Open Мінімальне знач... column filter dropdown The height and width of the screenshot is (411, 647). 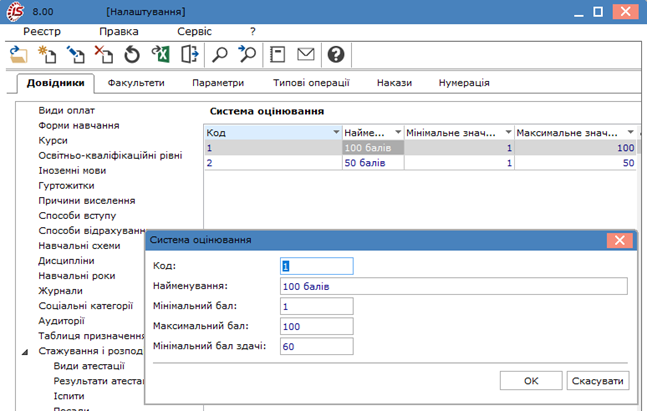[508, 132]
